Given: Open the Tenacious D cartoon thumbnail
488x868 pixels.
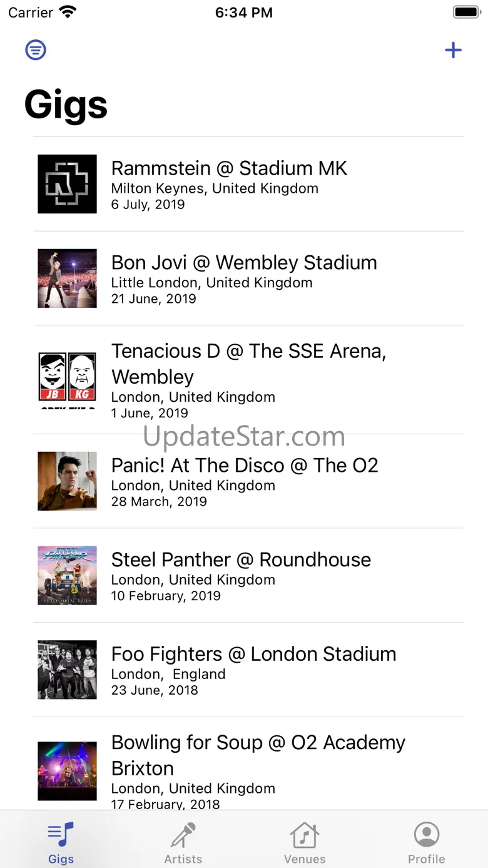Looking at the screenshot, I should tap(67, 380).
